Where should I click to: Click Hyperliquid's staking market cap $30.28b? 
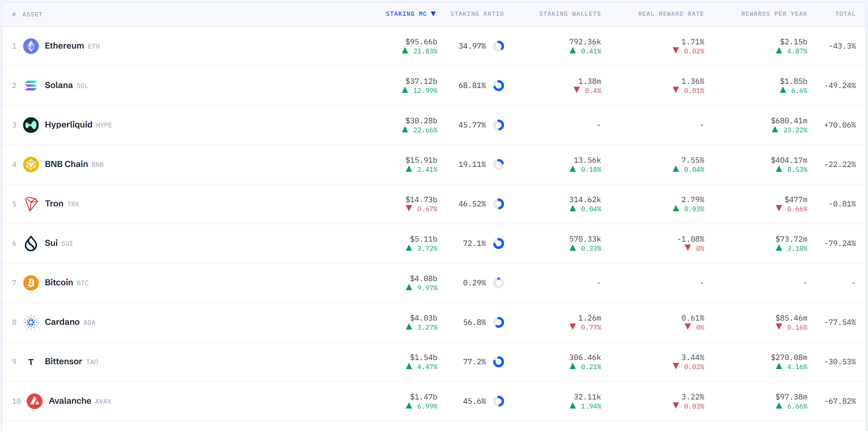pyautogui.click(x=421, y=121)
